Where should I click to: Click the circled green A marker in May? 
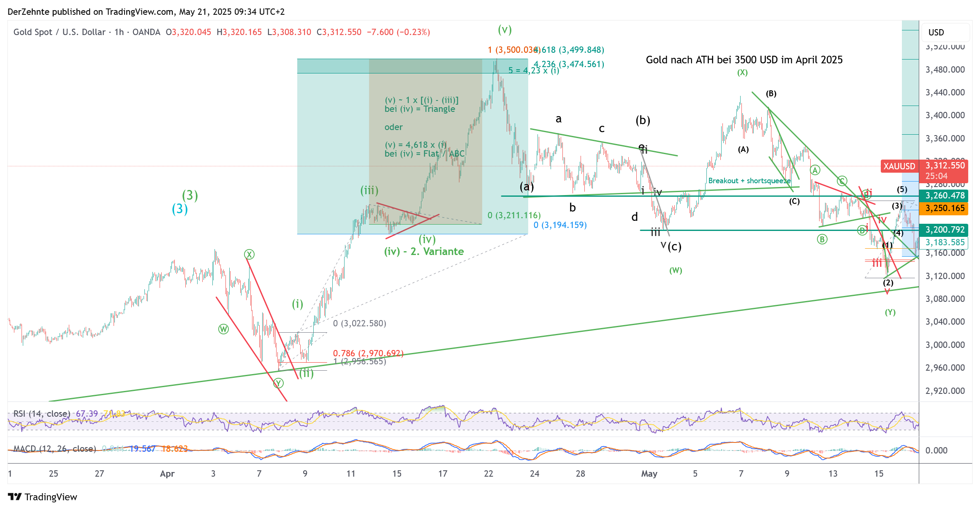814,170
